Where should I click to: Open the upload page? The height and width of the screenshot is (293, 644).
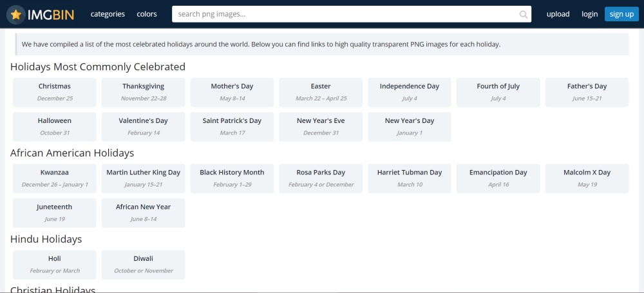pyautogui.click(x=558, y=14)
